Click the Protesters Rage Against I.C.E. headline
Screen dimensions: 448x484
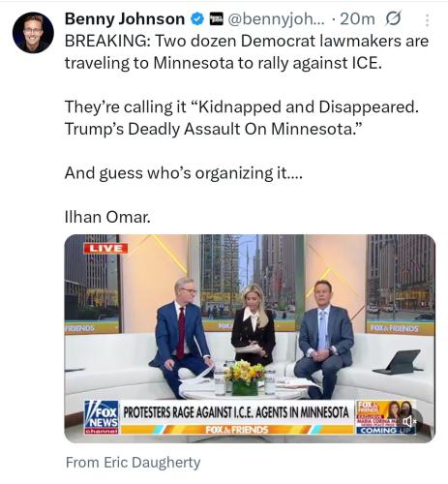(236, 412)
